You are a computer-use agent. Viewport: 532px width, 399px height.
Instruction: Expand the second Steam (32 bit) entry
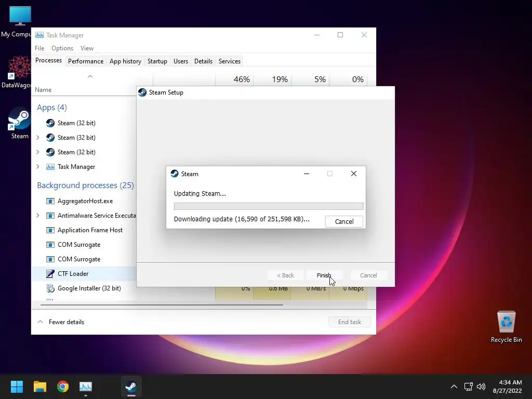(x=37, y=137)
